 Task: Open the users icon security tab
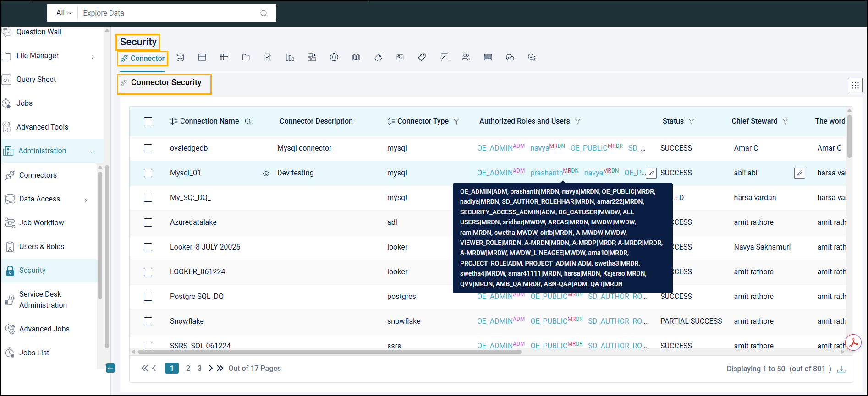pyautogui.click(x=466, y=58)
